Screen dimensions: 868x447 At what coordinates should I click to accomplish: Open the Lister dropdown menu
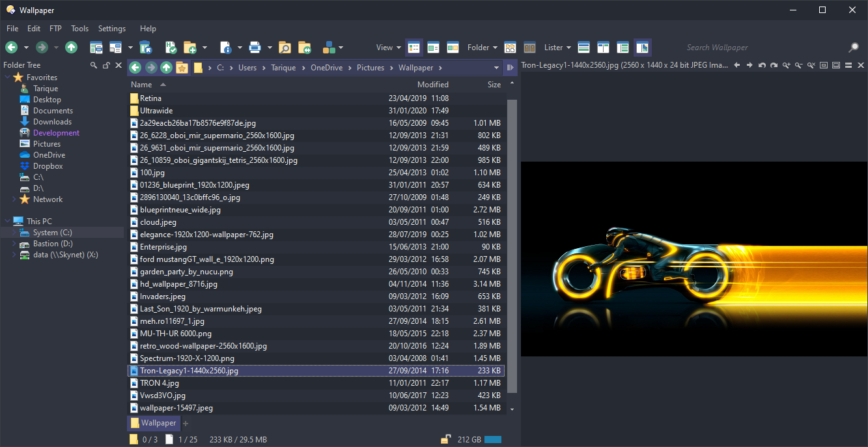557,47
